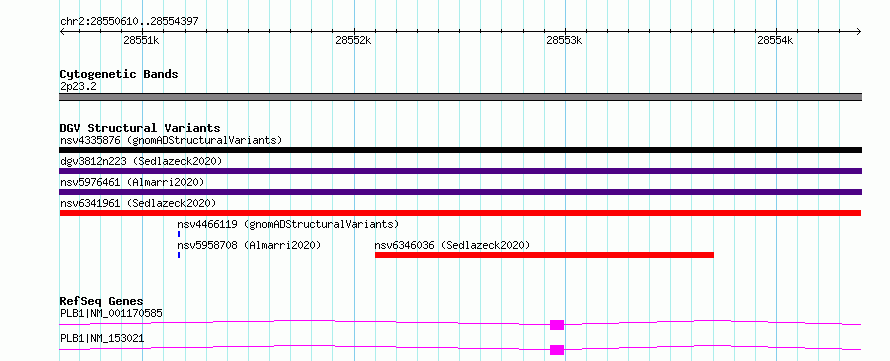This screenshot has height=361, width=890.
Task: Click the RefSeq Genes track heading
Action: click(x=101, y=301)
